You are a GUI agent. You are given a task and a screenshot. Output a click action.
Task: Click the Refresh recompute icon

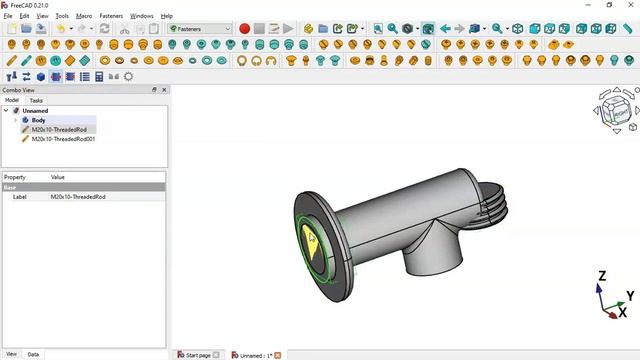point(104,29)
